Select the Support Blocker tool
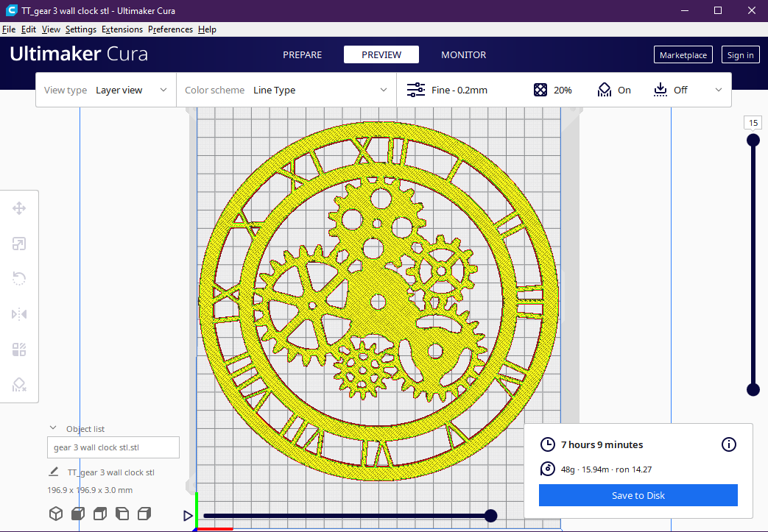Image resolution: width=768 pixels, height=532 pixels. click(x=19, y=385)
